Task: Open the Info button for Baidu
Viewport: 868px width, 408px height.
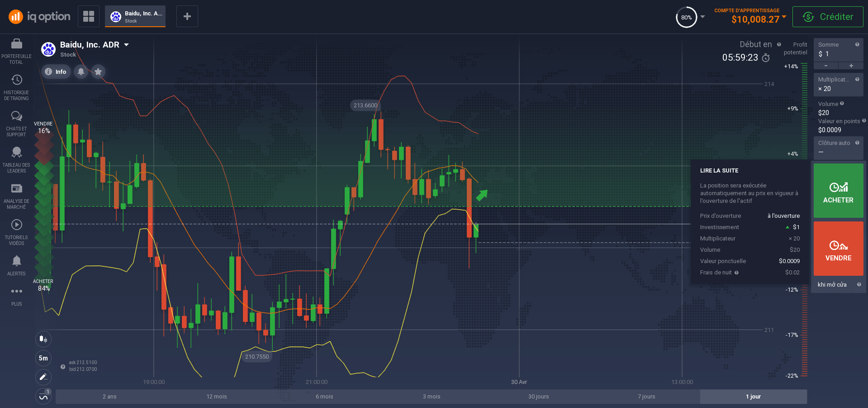Action: pos(56,72)
